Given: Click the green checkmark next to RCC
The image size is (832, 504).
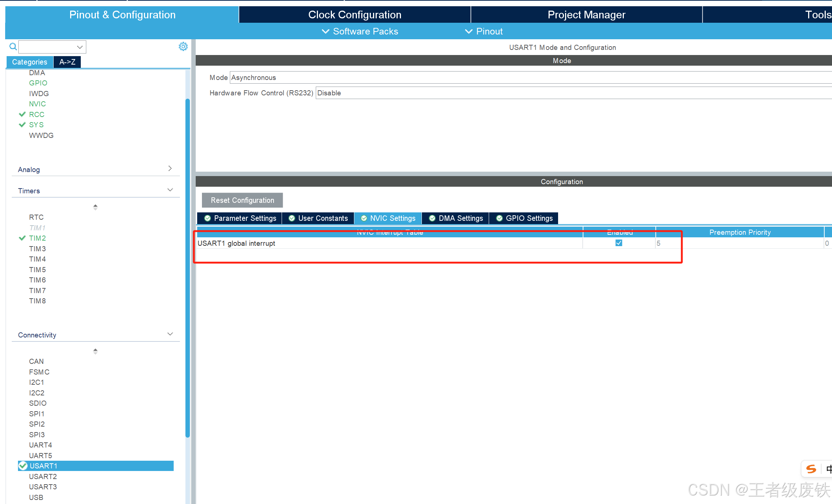Looking at the screenshot, I should 22,114.
